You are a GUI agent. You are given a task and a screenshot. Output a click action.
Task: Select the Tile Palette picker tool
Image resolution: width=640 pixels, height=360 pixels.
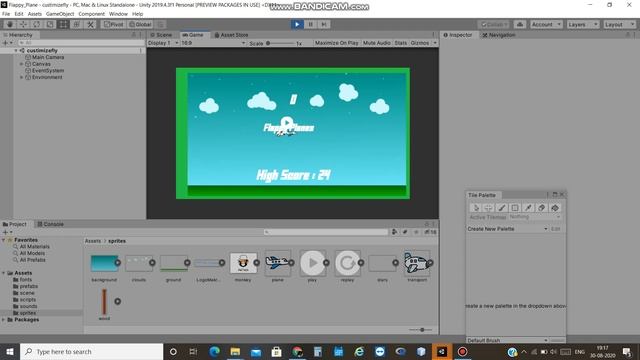tap(528, 208)
